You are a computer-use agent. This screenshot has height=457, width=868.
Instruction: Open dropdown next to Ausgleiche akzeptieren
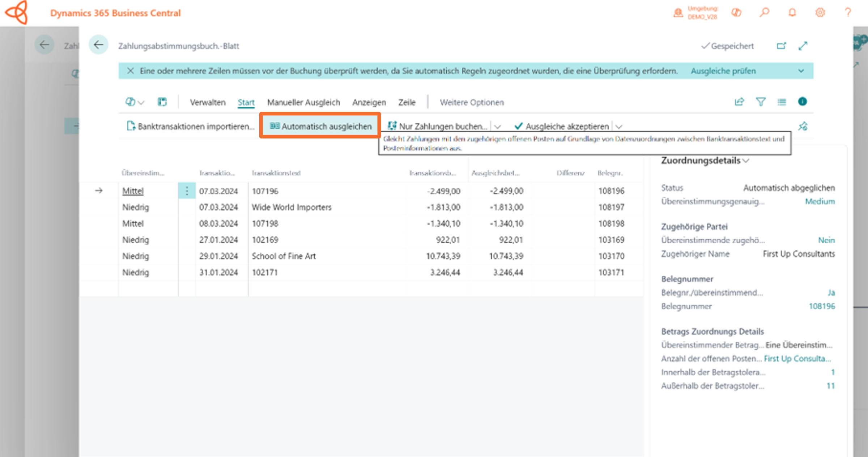[x=619, y=127]
